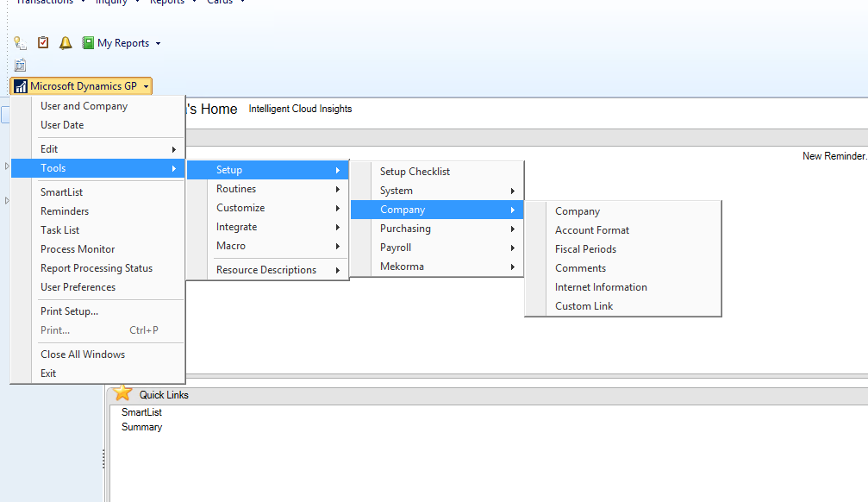
Task: Click the Microsoft Dynamics GP chart icon
Action: [x=21, y=86]
